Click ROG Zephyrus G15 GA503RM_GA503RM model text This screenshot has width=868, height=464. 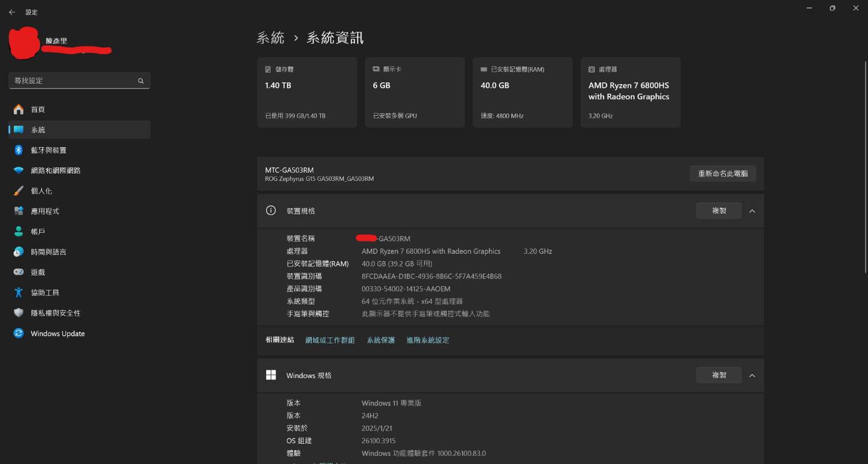[319, 179]
